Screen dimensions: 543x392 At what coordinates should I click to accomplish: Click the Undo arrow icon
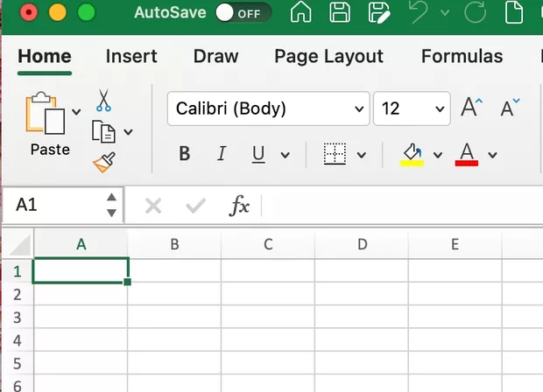coord(419,13)
